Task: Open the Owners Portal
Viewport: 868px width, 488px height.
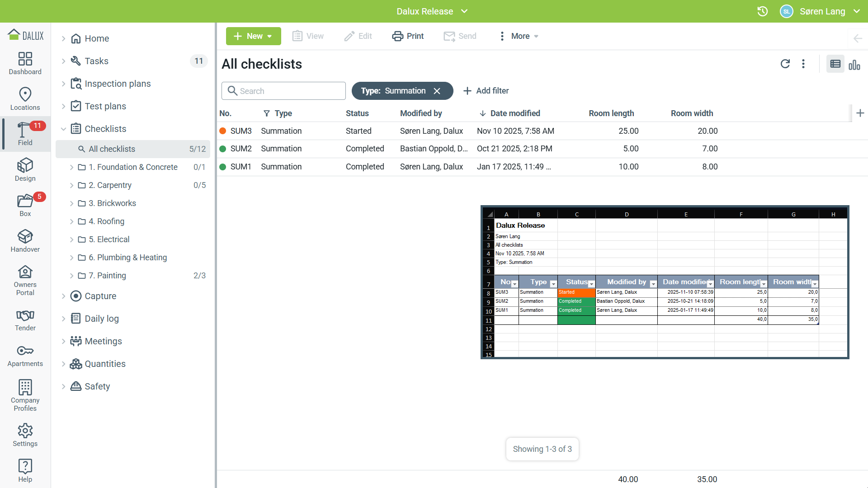Action: coord(25,280)
